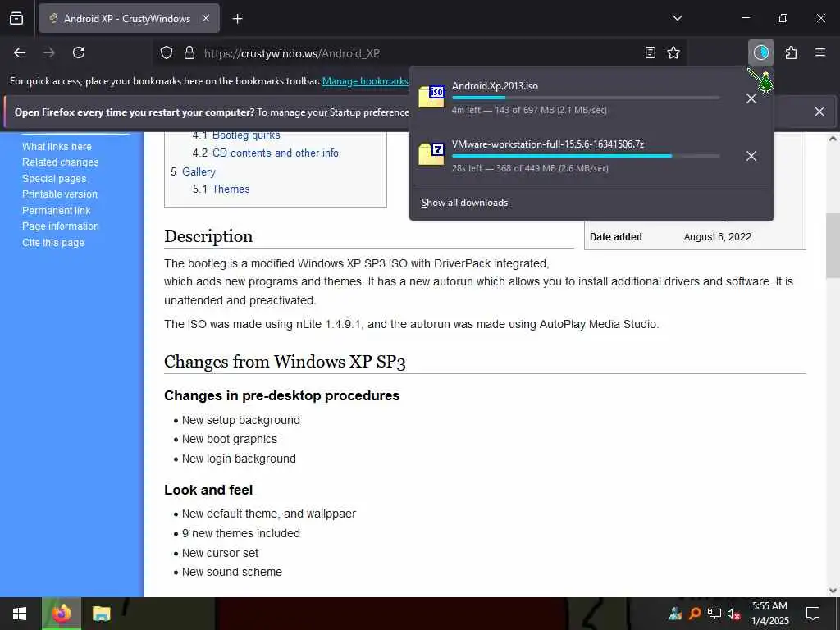
Task: Click the tracking protection shield icon
Action: click(x=167, y=53)
